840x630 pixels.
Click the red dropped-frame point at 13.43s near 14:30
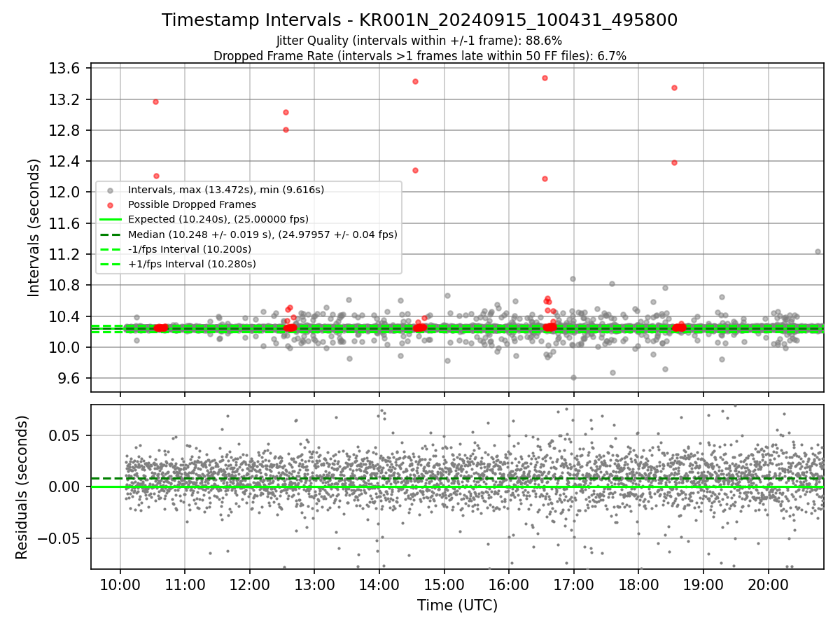pyautogui.click(x=415, y=81)
